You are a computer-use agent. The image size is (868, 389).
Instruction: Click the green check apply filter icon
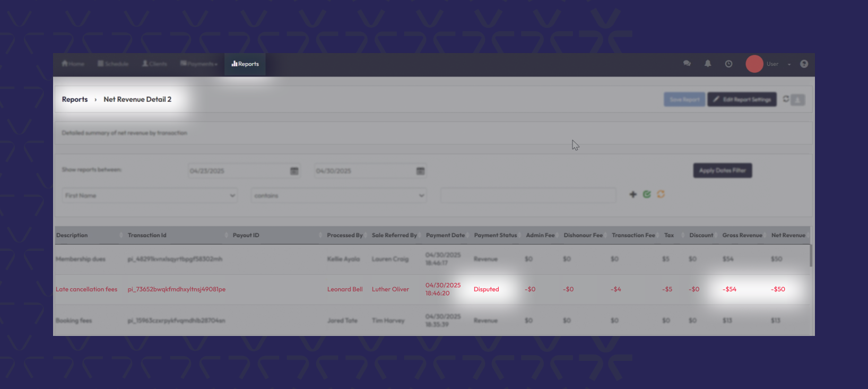click(x=647, y=195)
